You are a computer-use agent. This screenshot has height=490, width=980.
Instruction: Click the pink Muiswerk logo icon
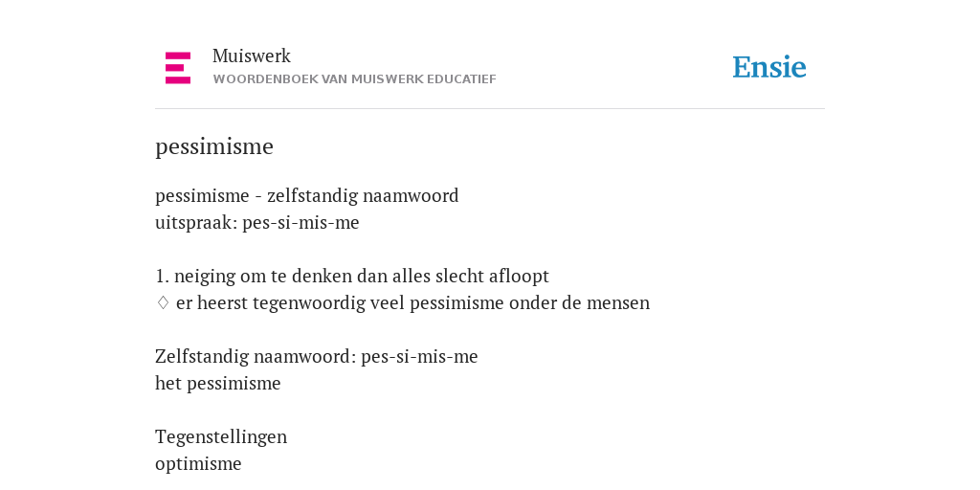(x=177, y=68)
